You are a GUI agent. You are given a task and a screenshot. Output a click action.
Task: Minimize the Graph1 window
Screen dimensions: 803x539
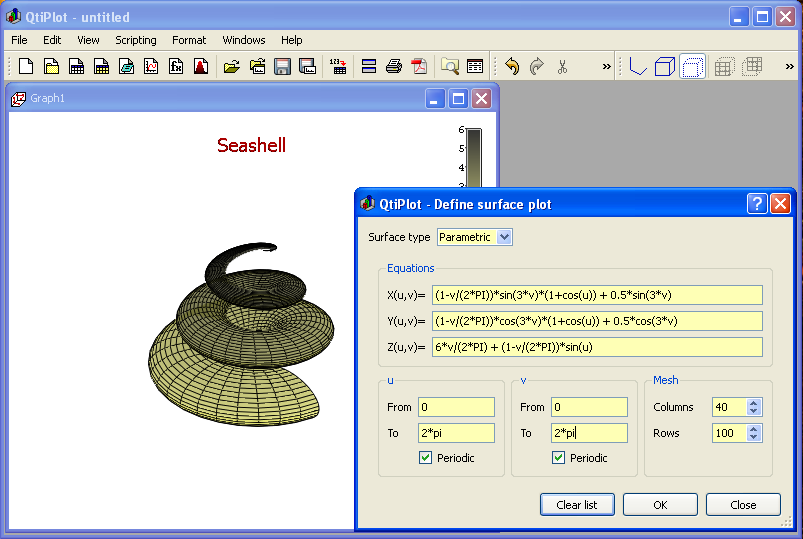435,98
